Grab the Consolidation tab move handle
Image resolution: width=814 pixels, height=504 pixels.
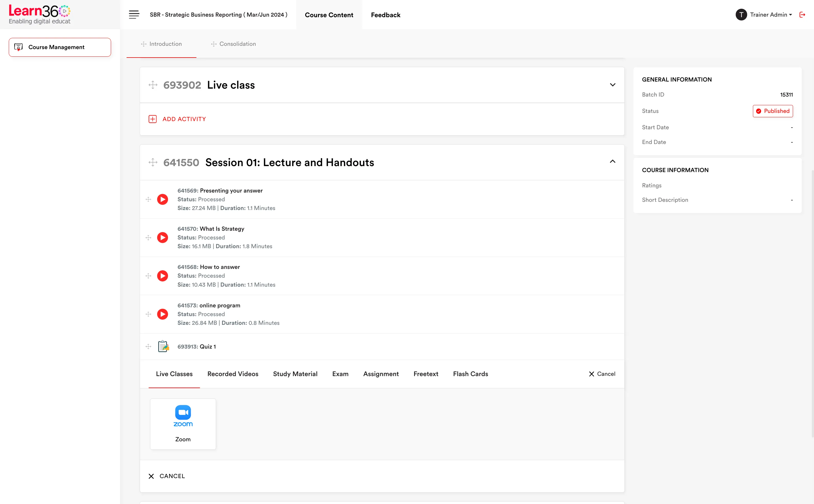coord(214,44)
